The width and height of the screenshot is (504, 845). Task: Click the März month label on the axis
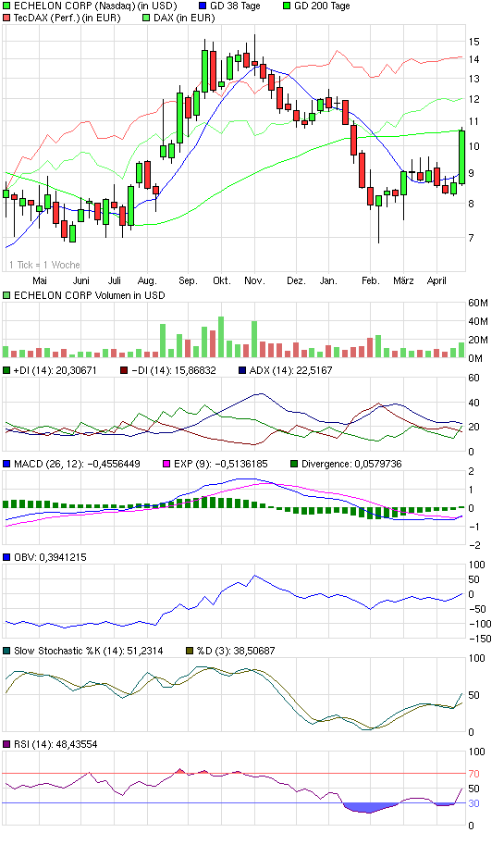(403, 280)
